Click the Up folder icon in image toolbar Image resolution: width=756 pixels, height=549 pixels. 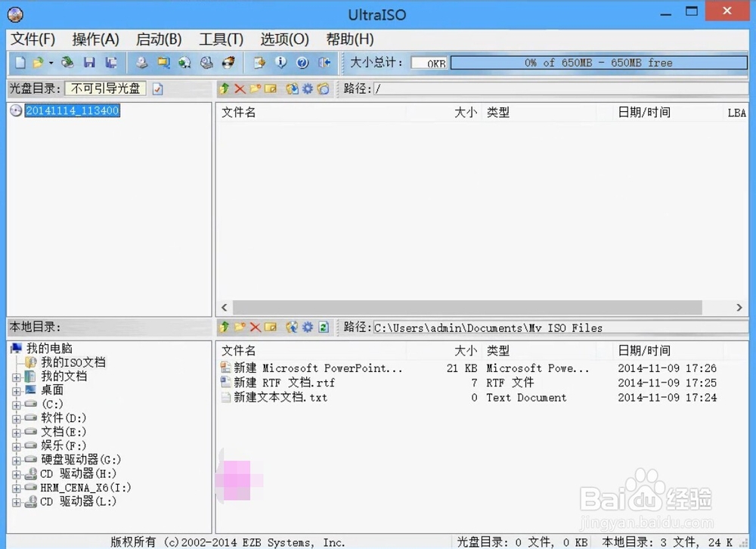point(225,88)
